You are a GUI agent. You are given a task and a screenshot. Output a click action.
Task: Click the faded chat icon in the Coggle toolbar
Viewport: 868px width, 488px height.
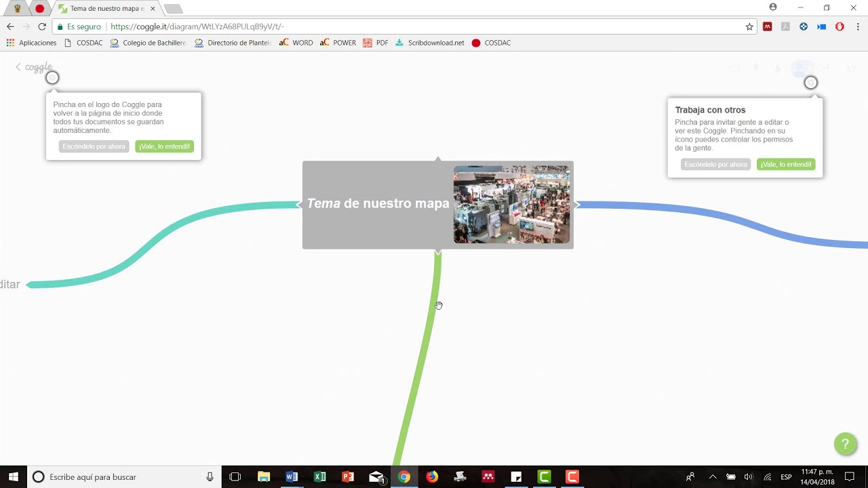(734, 68)
